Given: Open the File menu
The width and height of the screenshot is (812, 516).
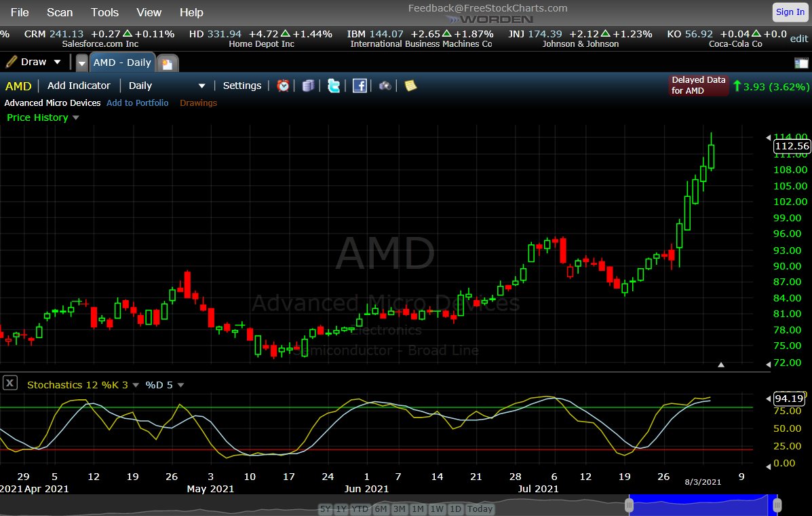Looking at the screenshot, I should 20,12.
